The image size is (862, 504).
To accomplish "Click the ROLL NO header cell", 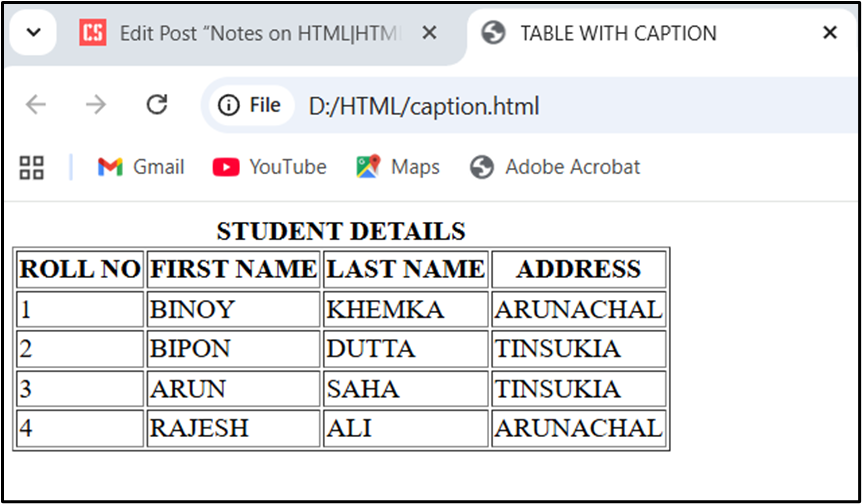I will (x=80, y=269).
